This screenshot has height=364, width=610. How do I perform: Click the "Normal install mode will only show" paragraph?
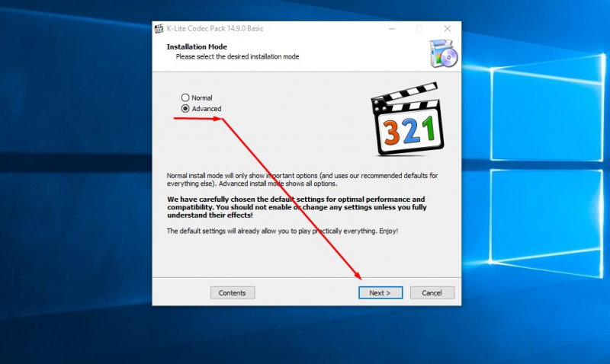302,180
